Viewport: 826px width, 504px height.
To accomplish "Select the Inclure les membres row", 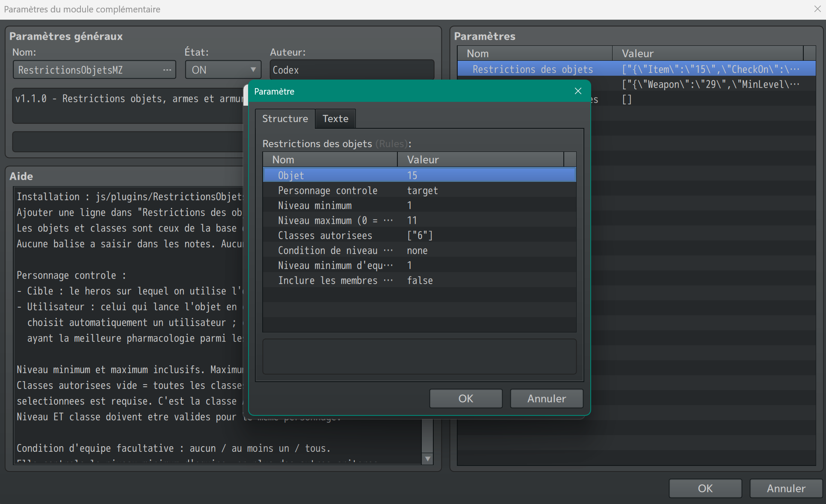I will 419,280.
